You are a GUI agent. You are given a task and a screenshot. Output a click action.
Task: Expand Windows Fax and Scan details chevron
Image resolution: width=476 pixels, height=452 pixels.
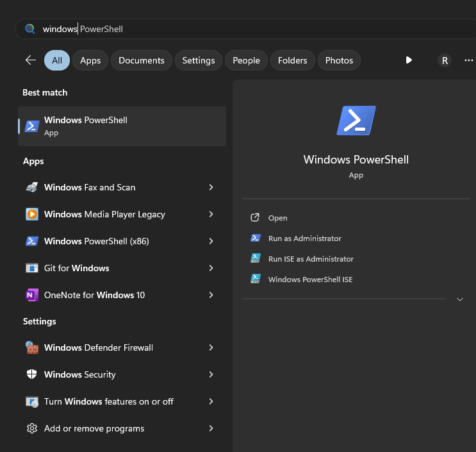click(211, 187)
